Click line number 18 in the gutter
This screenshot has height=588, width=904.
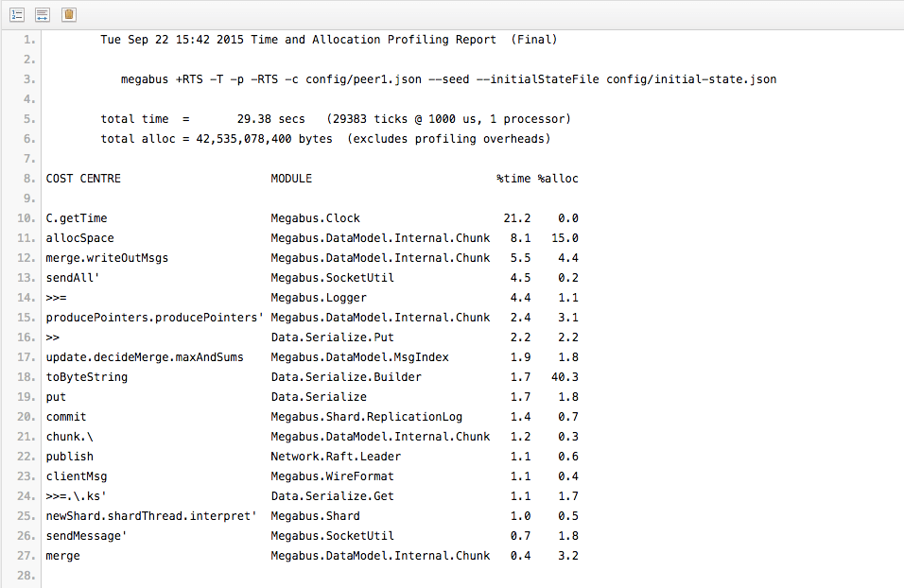click(x=26, y=377)
